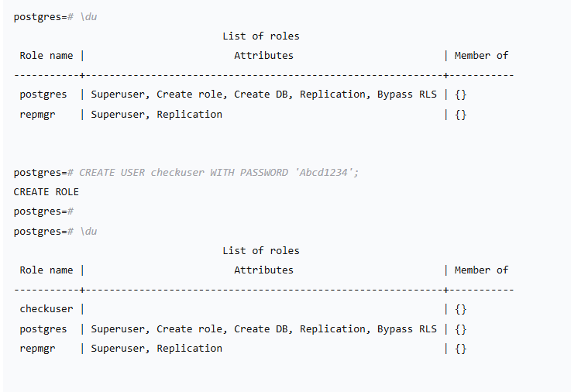This screenshot has height=392, width=571.
Task: Click the repmgr role name in first table
Action: pyautogui.click(x=37, y=114)
